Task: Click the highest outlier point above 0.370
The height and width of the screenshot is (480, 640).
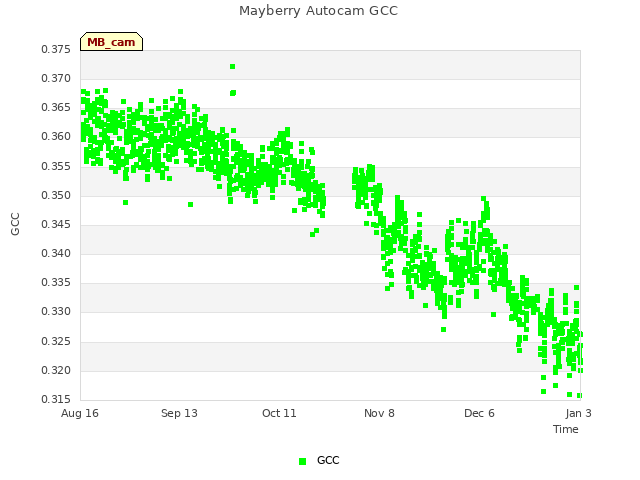Action: pos(233,67)
